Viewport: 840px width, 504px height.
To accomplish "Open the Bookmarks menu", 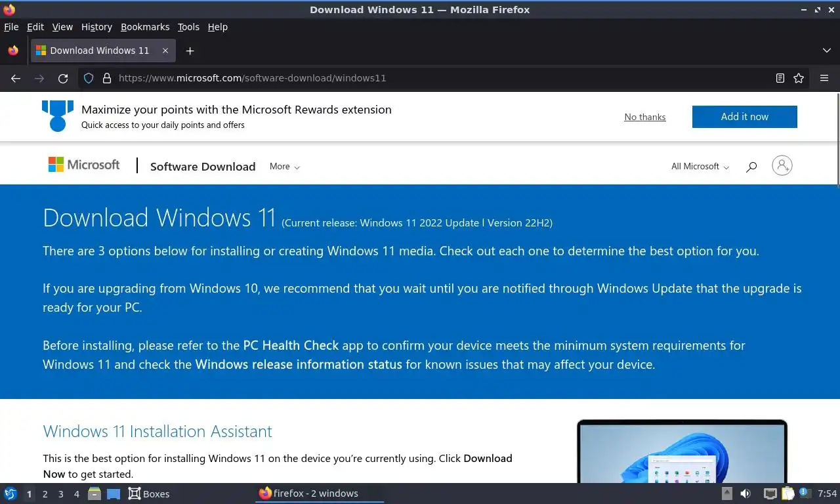I will coord(145,27).
